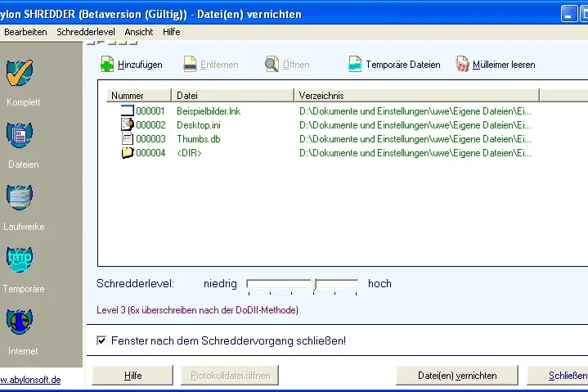
Task: Click the Protokolldatei öffnen button
Action: pos(230,376)
